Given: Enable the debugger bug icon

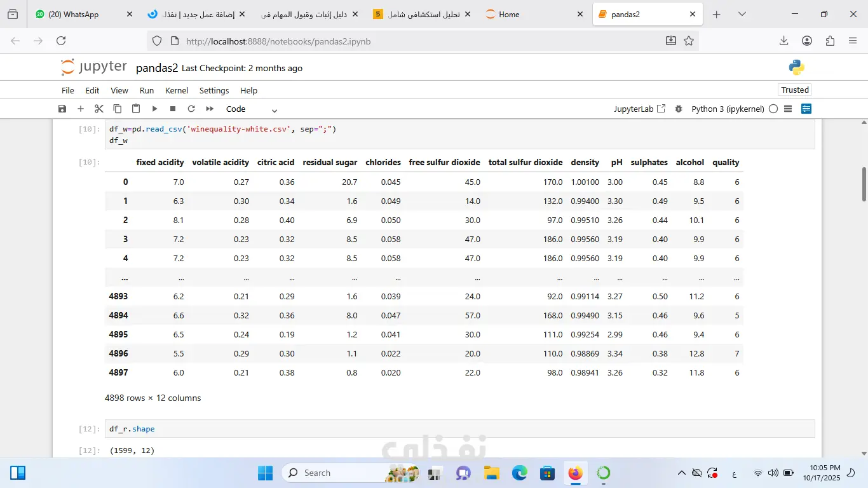Looking at the screenshot, I should click(679, 109).
